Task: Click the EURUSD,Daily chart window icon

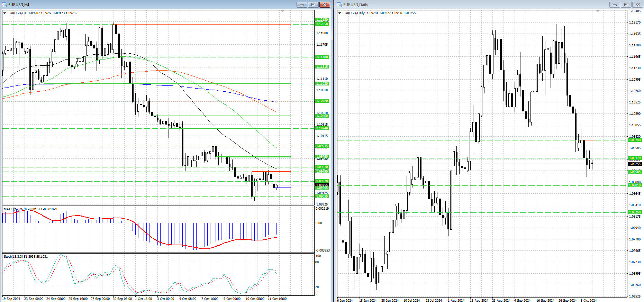Action: (x=339, y=4)
